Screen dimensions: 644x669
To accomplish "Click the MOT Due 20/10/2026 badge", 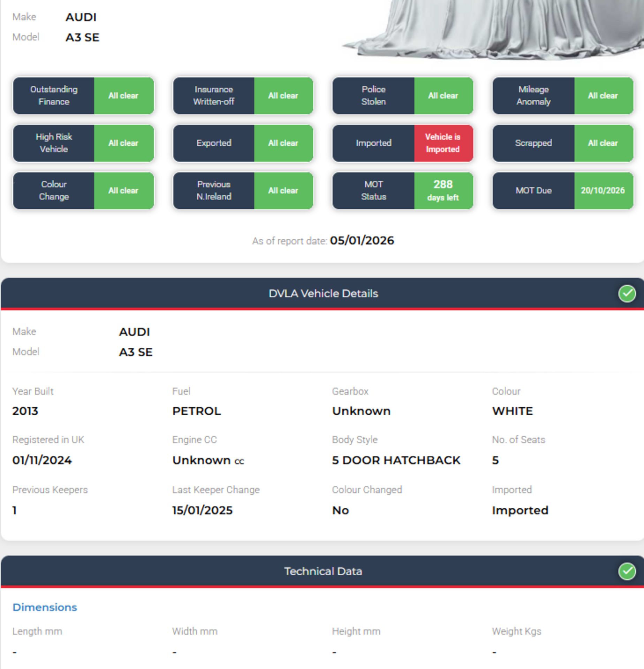I will 562,191.
